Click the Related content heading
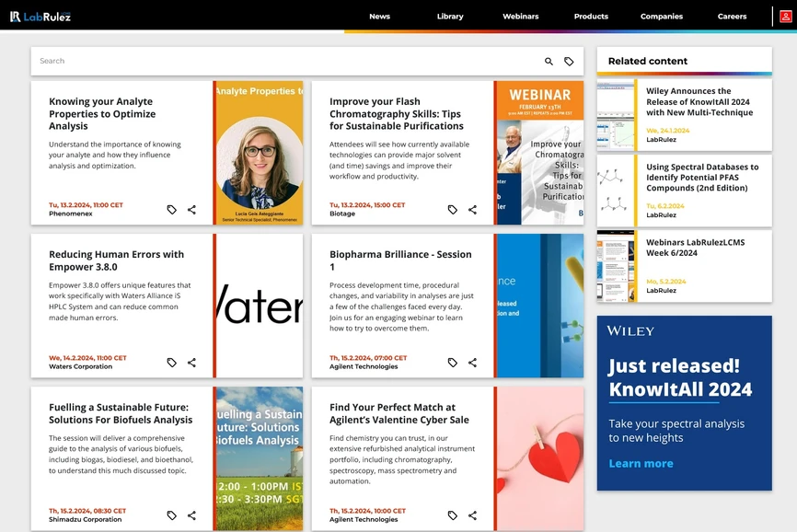The width and height of the screenshot is (797, 532). [x=648, y=61]
